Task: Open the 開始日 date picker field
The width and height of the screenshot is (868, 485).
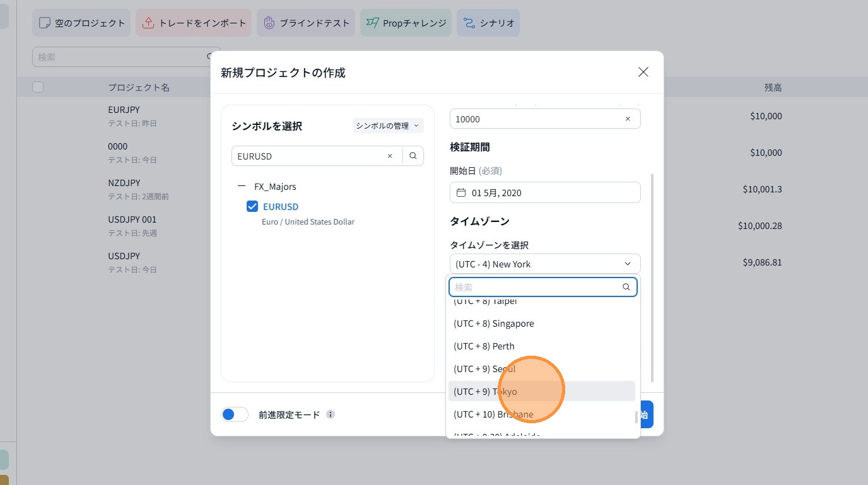Action: point(545,192)
